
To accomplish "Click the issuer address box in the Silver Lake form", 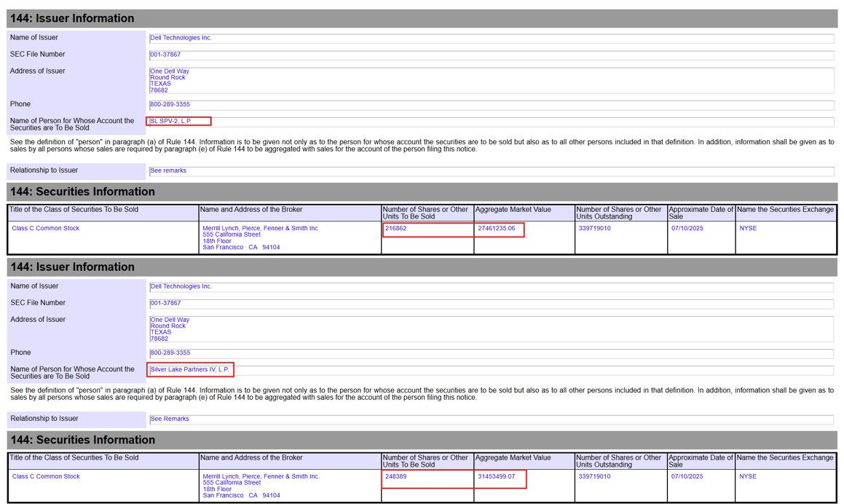I will (x=491, y=329).
